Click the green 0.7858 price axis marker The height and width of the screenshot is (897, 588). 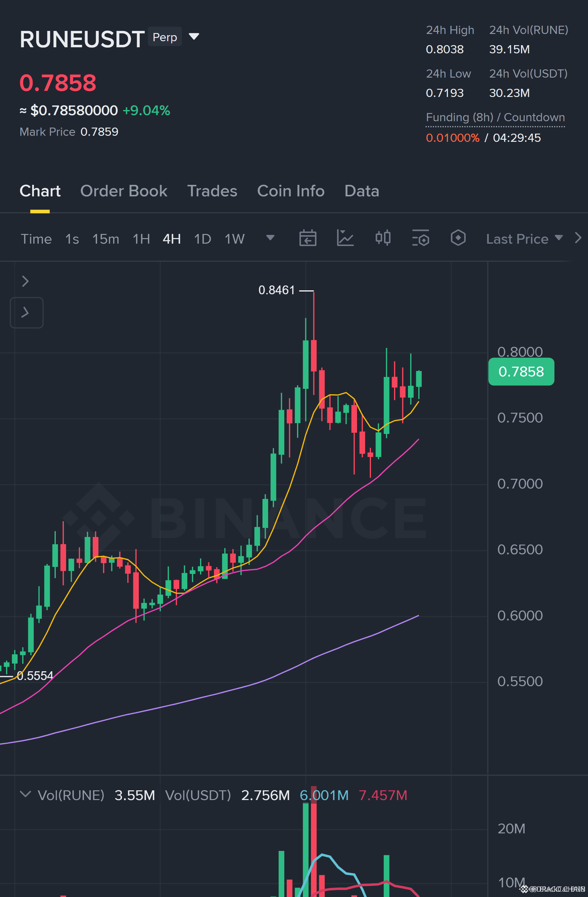521,372
